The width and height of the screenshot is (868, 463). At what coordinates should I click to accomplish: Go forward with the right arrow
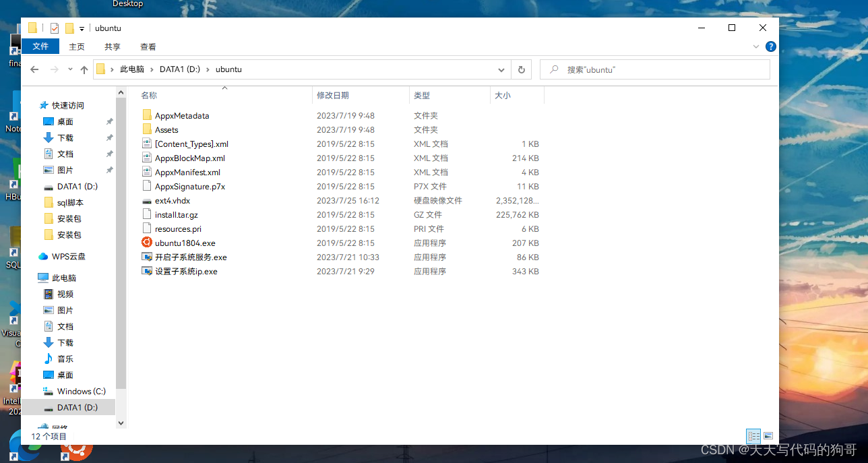(55, 69)
